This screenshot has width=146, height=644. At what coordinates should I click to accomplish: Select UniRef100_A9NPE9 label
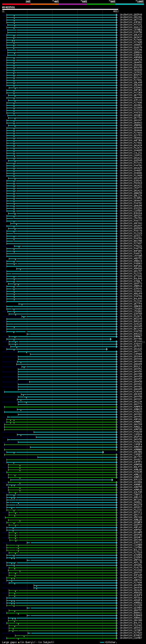click(131, 407)
